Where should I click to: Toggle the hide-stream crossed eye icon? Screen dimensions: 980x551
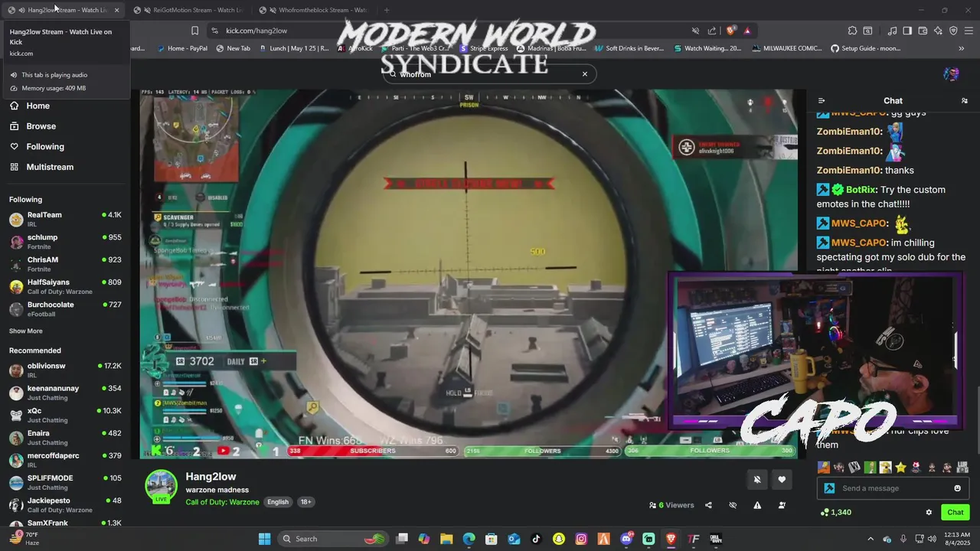click(x=733, y=505)
